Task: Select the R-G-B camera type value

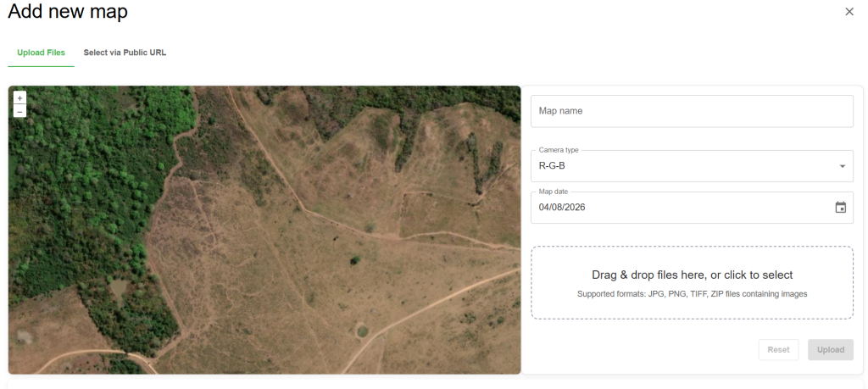Action: 553,166
